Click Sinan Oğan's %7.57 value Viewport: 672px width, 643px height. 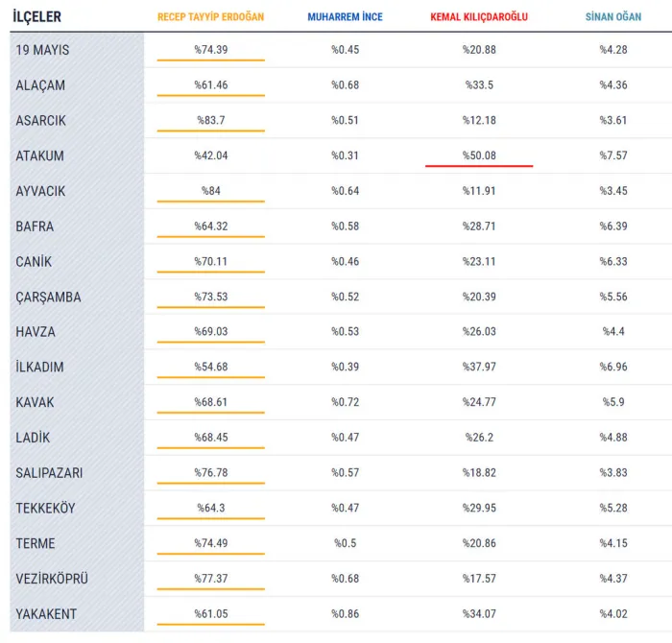(x=613, y=155)
